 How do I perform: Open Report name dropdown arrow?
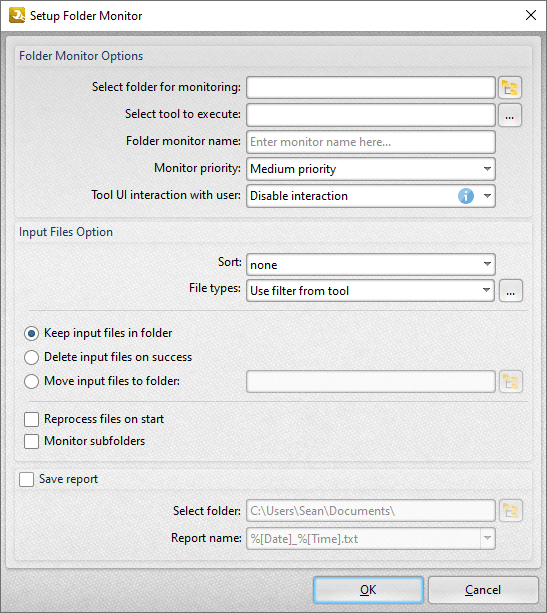(x=487, y=538)
